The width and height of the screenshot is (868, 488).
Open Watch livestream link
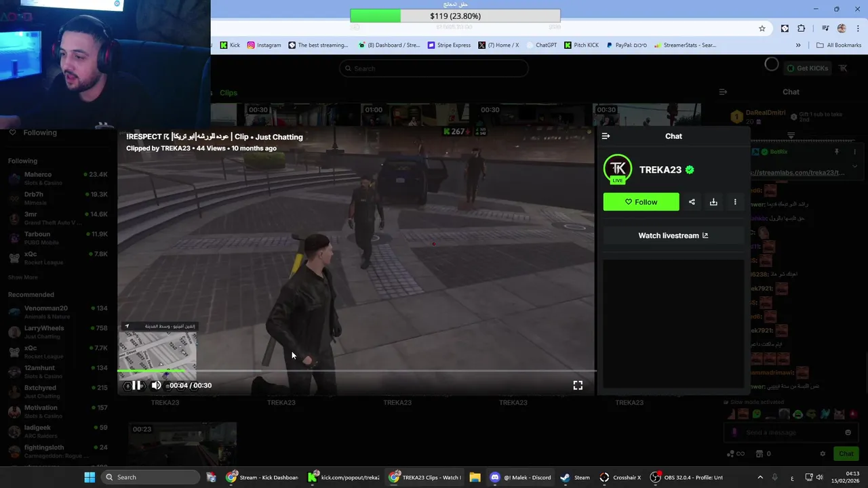tap(673, 235)
